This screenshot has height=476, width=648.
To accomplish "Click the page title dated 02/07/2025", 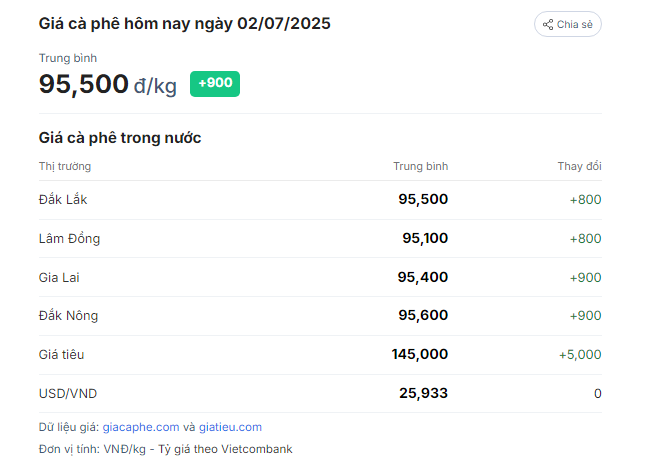I will pyautogui.click(x=185, y=24).
